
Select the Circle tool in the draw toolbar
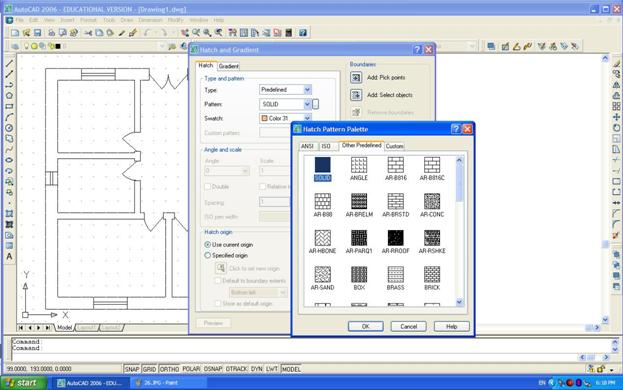pyautogui.click(x=9, y=128)
